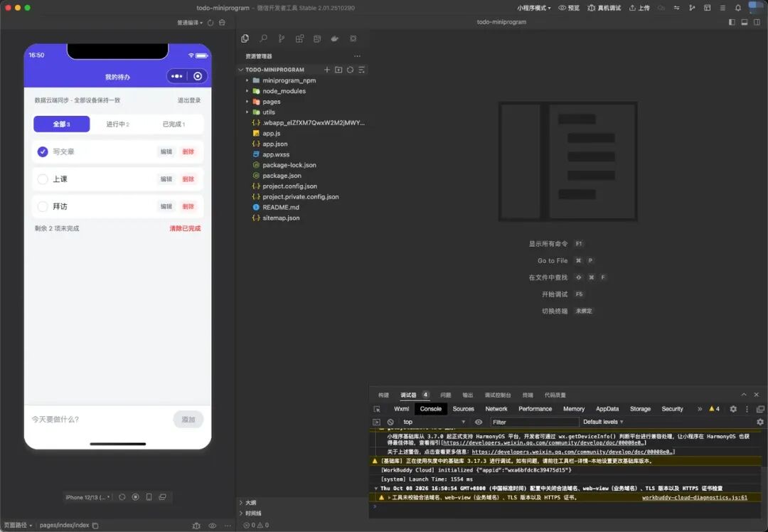Select the element inspector icon beside Wxml
Viewport: 768px width, 532px height.
click(377, 409)
